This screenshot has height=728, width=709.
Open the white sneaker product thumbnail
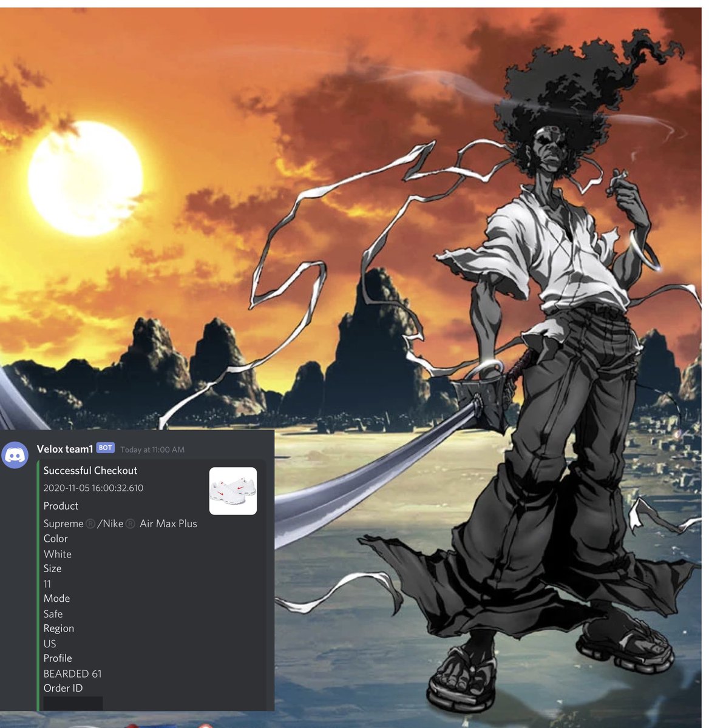[x=233, y=491]
